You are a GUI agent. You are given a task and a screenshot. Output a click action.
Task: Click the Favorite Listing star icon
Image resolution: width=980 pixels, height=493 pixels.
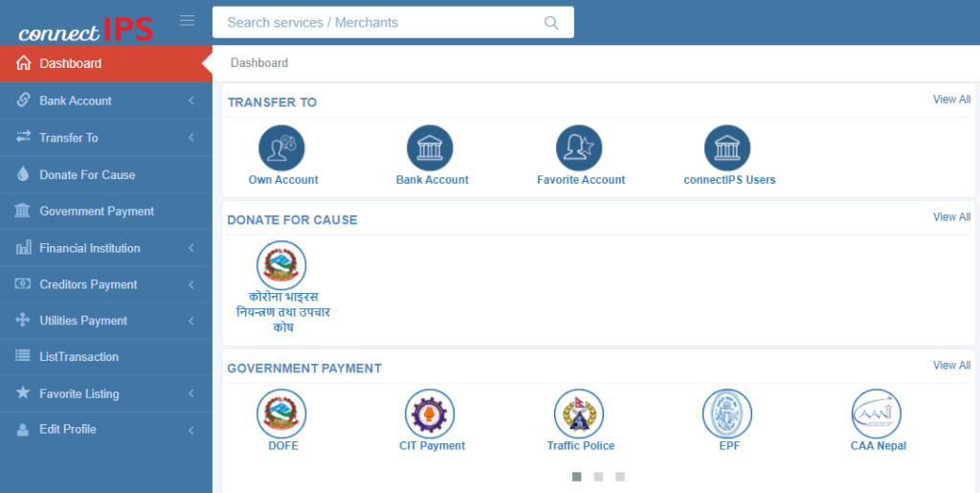pyautogui.click(x=23, y=392)
